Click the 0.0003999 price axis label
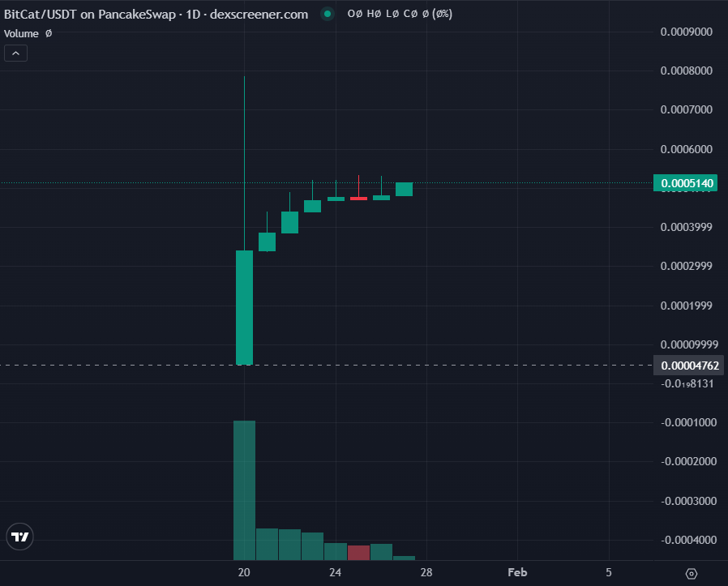 click(686, 227)
